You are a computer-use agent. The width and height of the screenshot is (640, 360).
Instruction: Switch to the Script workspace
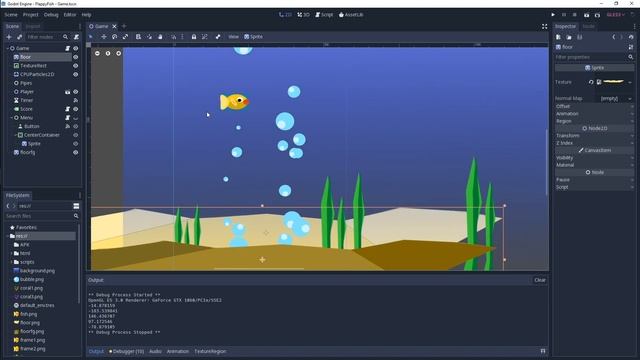tap(324, 15)
